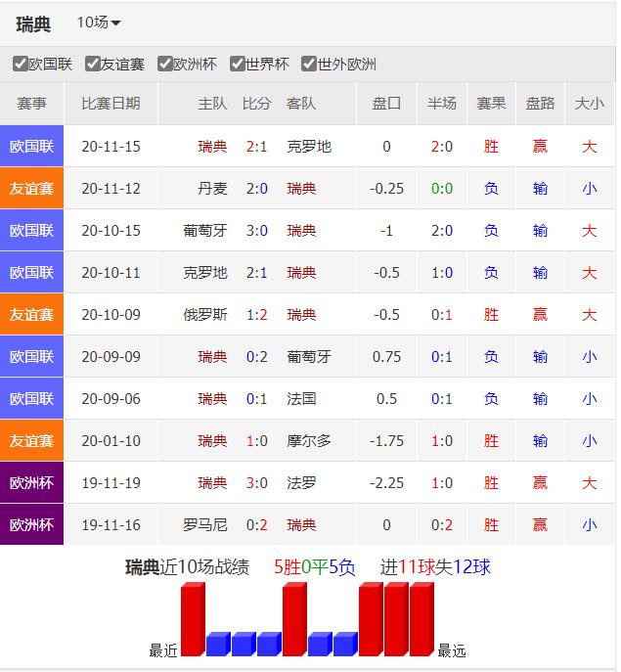Click the 罗马尼 home team link
Screen dimensions: 621x672
coord(205,525)
